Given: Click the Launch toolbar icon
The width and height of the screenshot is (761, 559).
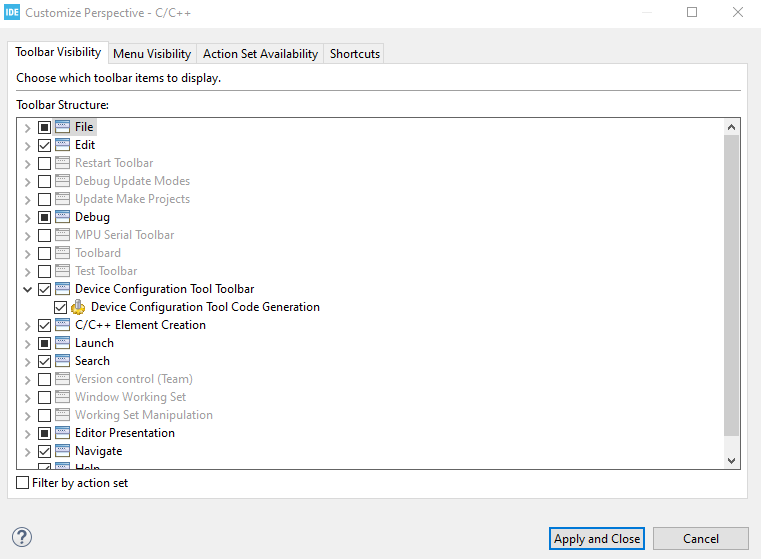Looking at the screenshot, I should (x=62, y=343).
